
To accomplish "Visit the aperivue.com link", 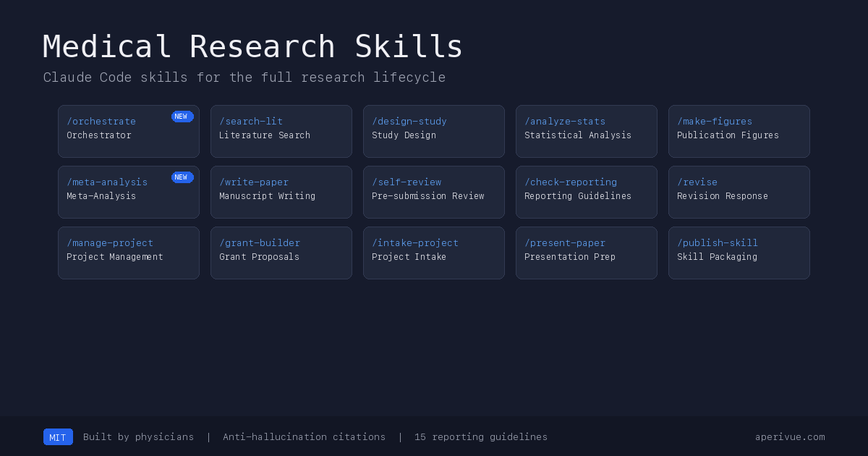I will tap(790, 436).
